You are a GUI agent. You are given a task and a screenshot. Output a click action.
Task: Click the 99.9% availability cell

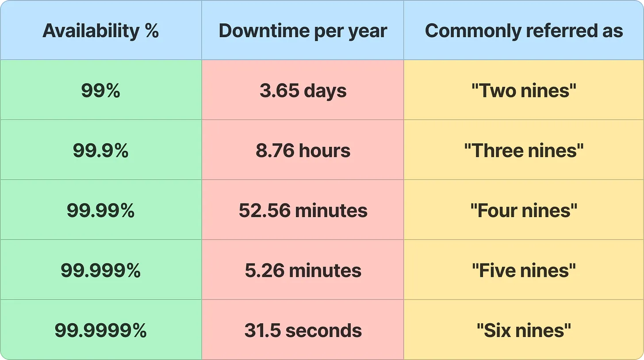100,151
